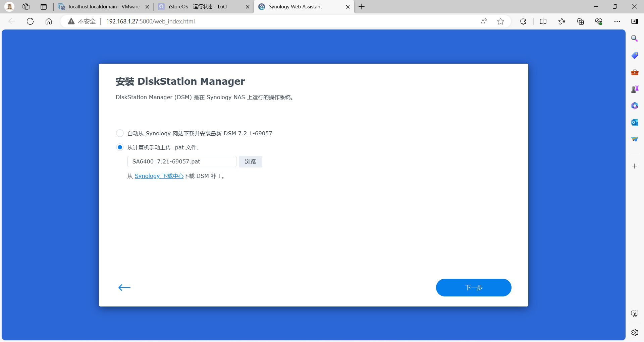Open browser extensions menu
The height and width of the screenshot is (342, 644).
coord(523,21)
